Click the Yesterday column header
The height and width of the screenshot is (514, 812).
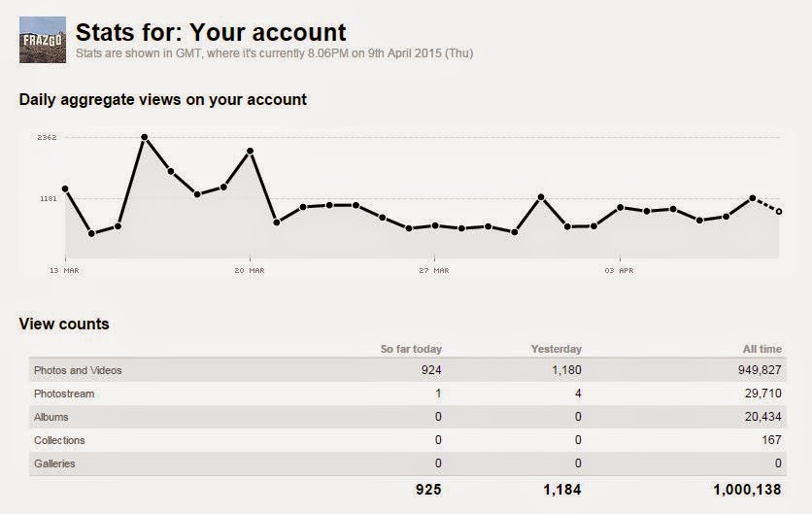(556, 349)
